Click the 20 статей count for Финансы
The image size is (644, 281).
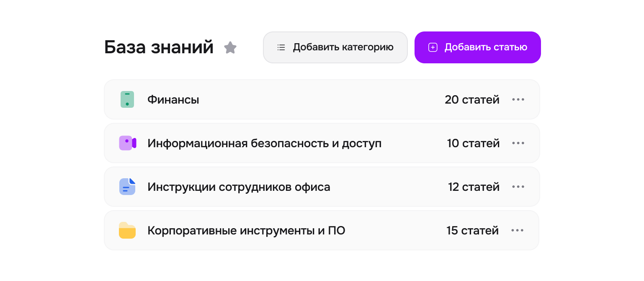[472, 99]
